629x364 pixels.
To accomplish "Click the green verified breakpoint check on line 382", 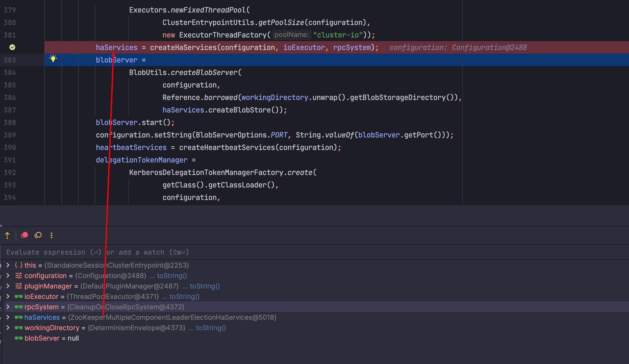I will click(x=12, y=47).
